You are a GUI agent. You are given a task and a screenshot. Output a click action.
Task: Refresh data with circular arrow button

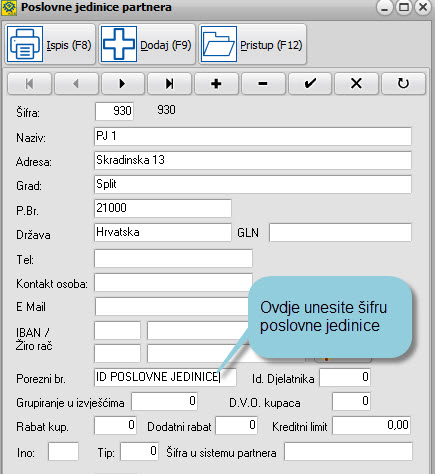(x=403, y=84)
